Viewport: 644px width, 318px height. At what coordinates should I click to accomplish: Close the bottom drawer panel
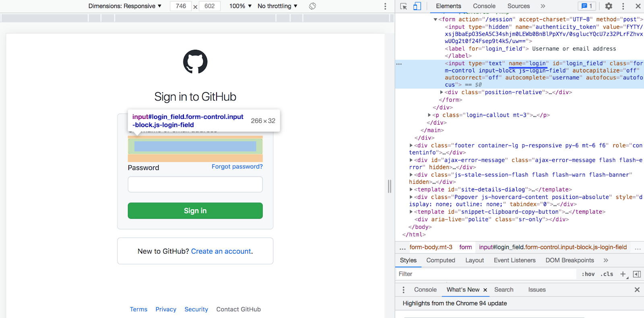click(x=637, y=289)
